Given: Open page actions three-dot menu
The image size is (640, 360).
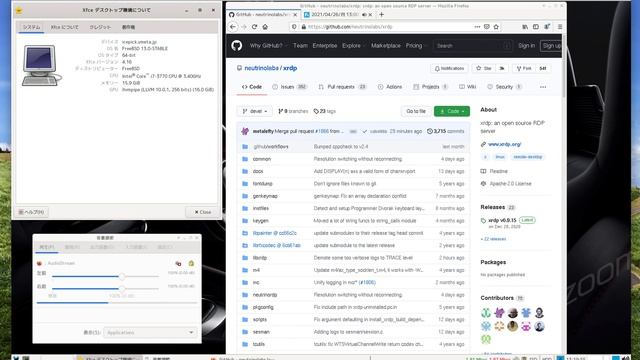Looking at the screenshot, I should [477, 27].
